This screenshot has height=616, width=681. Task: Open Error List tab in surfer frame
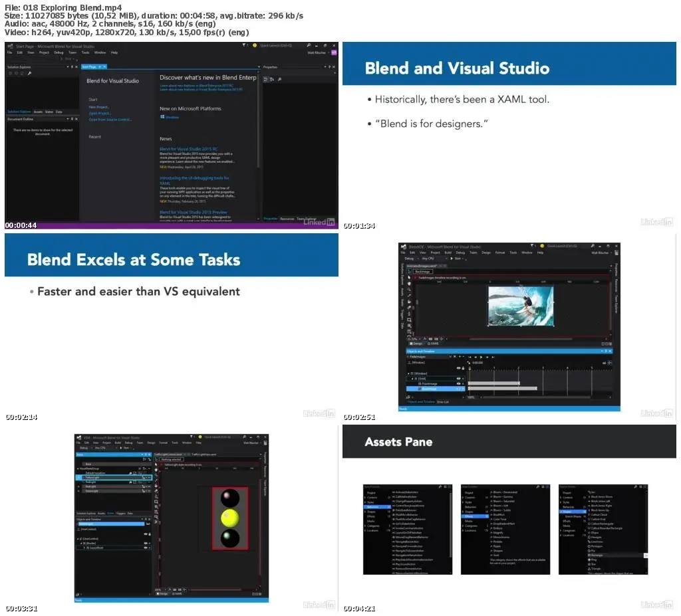point(443,402)
